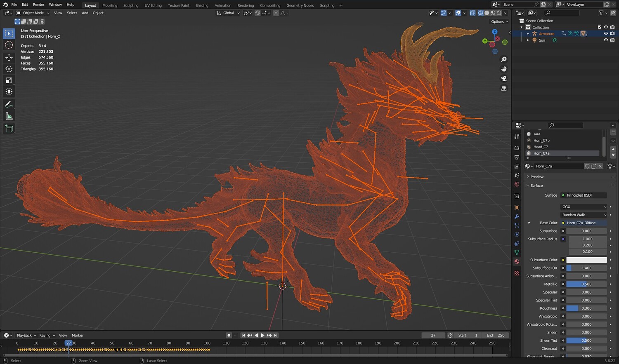
Task: Switch to the Geometry Nodes workspace tab
Action: click(300, 5)
